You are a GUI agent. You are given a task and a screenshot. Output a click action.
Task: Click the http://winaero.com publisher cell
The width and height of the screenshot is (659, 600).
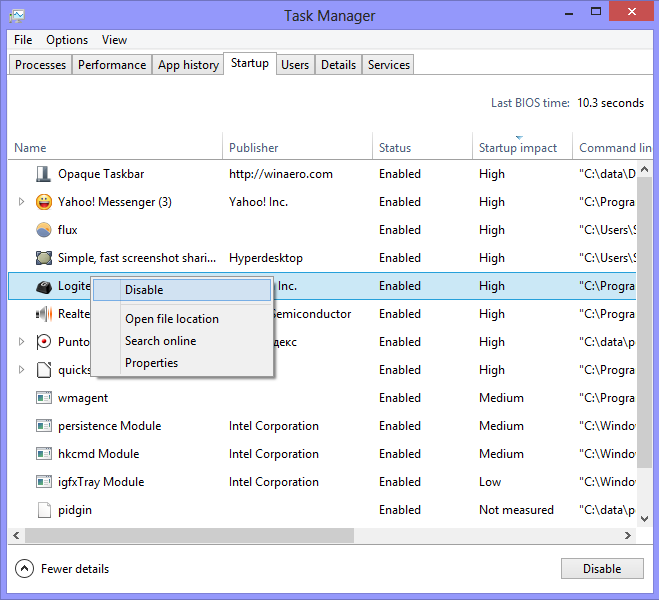click(281, 174)
